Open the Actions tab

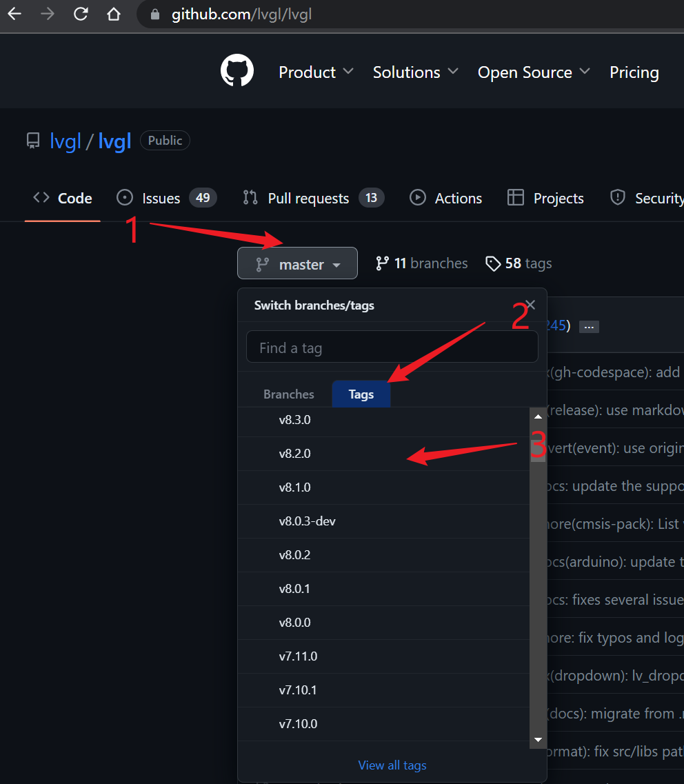click(x=445, y=199)
